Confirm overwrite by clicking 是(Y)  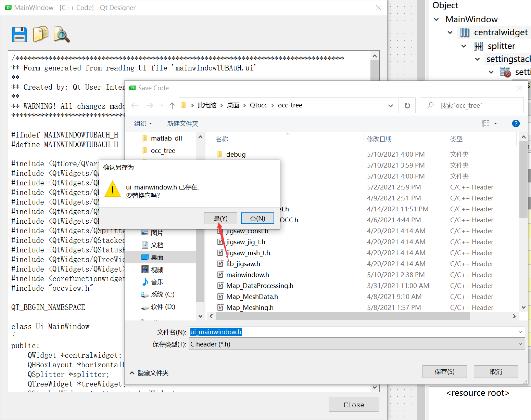pyautogui.click(x=220, y=218)
